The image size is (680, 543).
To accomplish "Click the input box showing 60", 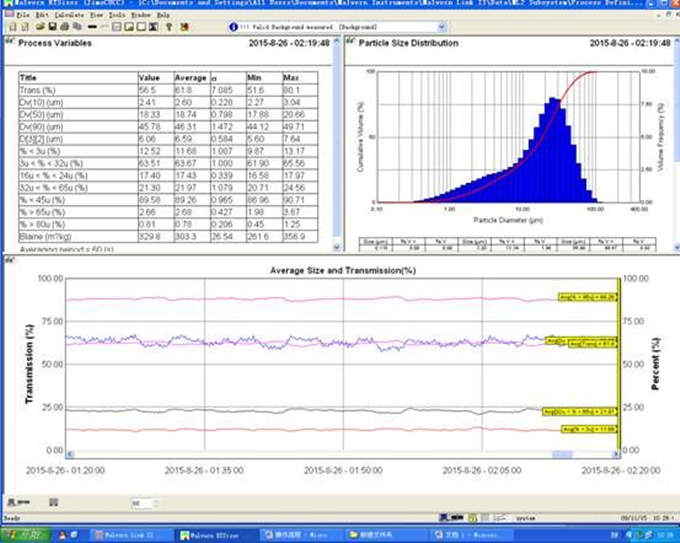I will tap(140, 502).
